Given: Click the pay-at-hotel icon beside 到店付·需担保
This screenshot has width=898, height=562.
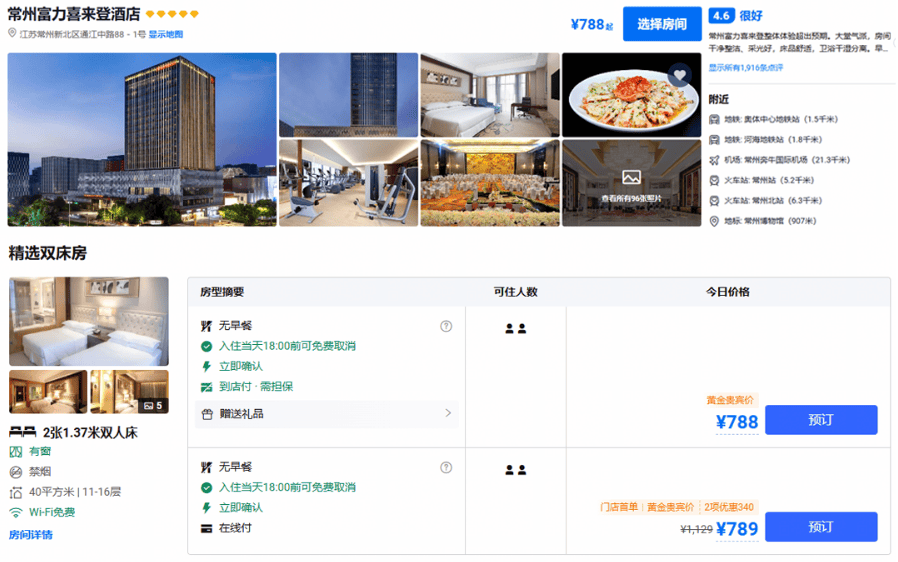Looking at the screenshot, I should click(x=207, y=387).
